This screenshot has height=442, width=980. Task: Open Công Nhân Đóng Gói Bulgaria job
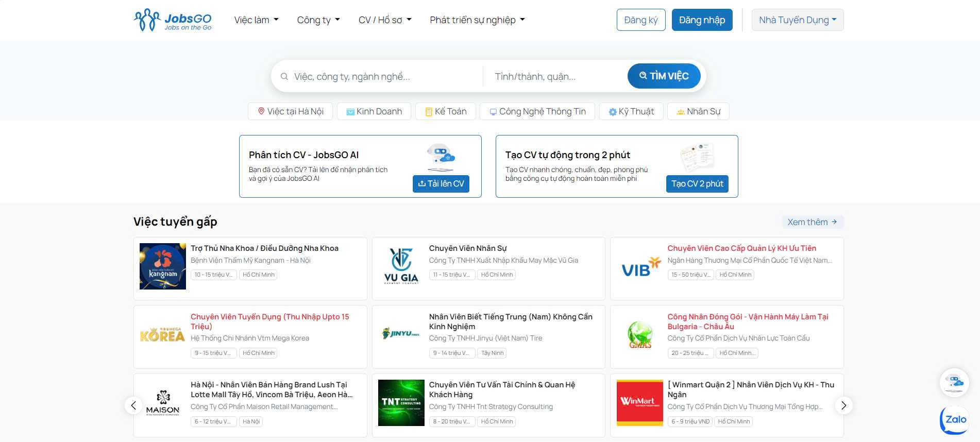(748, 321)
